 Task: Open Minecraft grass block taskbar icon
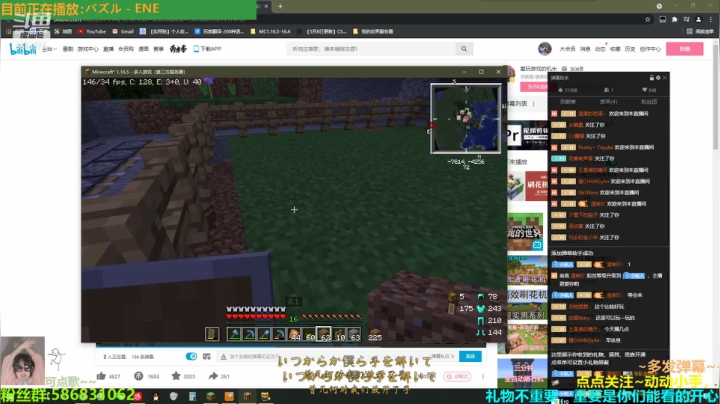click(211, 396)
